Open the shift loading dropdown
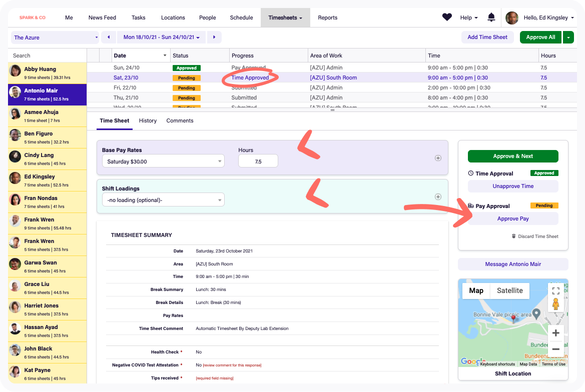585x392 pixels. (164, 200)
